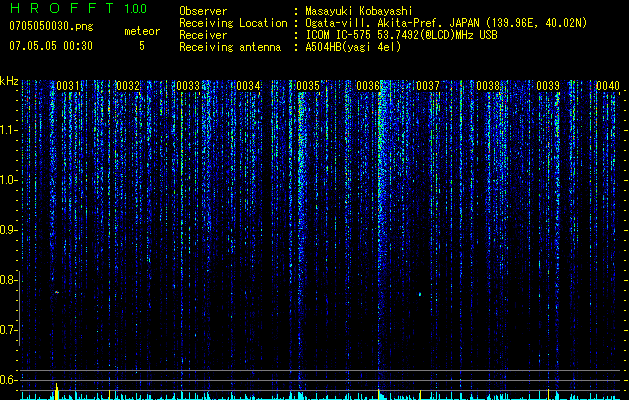The width and height of the screenshot is (629, 400).
Task: Select the A504HB(yagi 4el) antenna text
Action: click(x=353, y=47)
